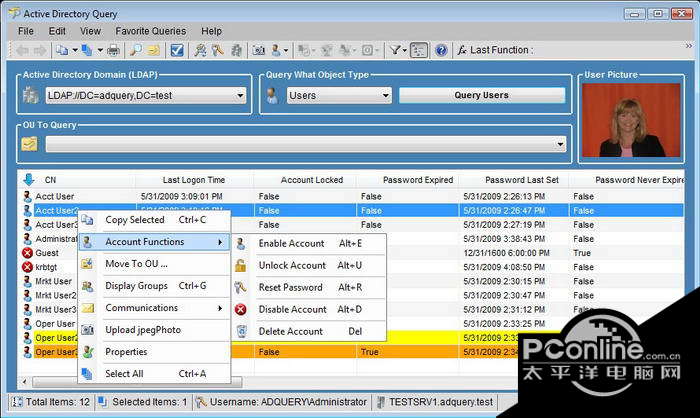Click the blue Help question mark icon

pos(441,50)
